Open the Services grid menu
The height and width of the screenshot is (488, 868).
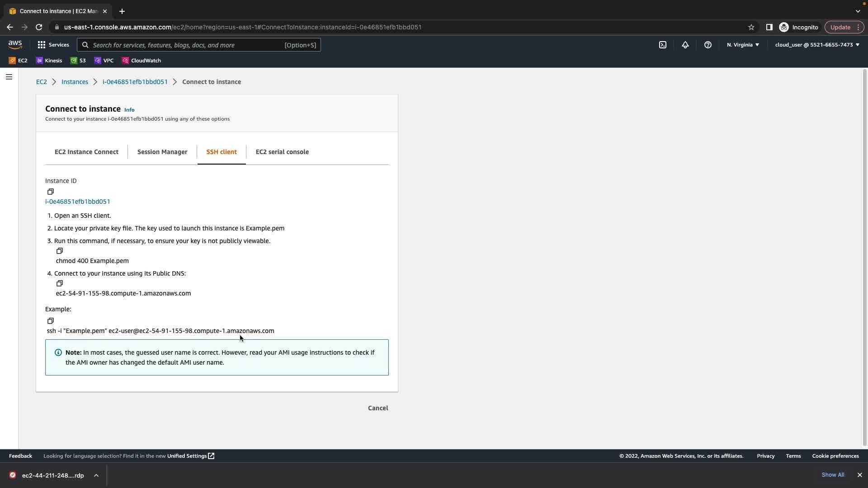click(53, 45)
